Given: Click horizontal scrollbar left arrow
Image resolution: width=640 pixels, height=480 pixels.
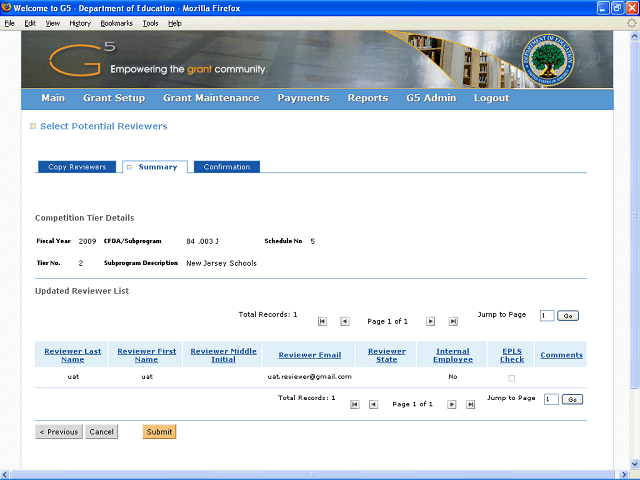Looking at the screenshot, I should click(5, 475).
